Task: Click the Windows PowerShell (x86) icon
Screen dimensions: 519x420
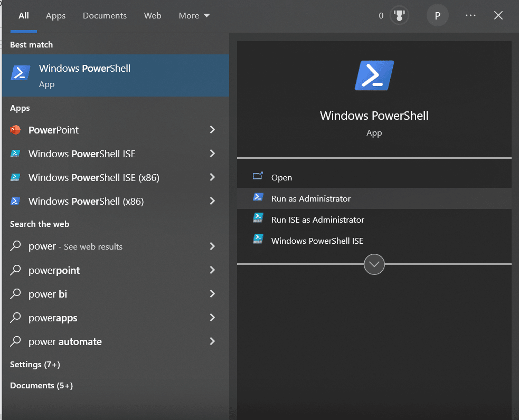Action: pyautogui.click(x=15, y=201)
